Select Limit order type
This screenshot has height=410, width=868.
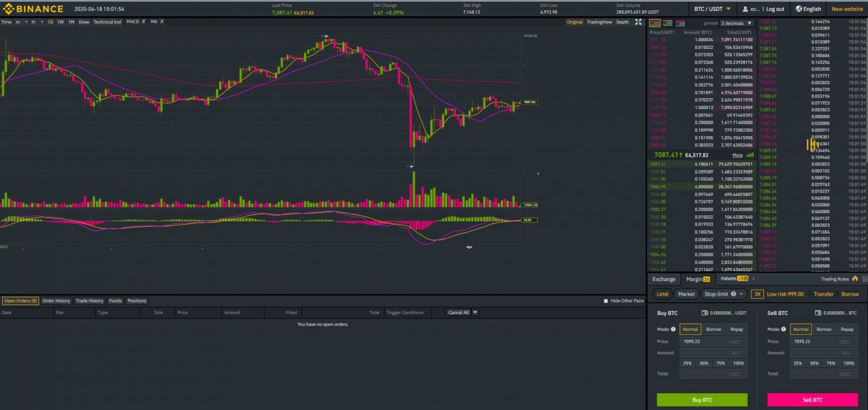tap(663, 294)
